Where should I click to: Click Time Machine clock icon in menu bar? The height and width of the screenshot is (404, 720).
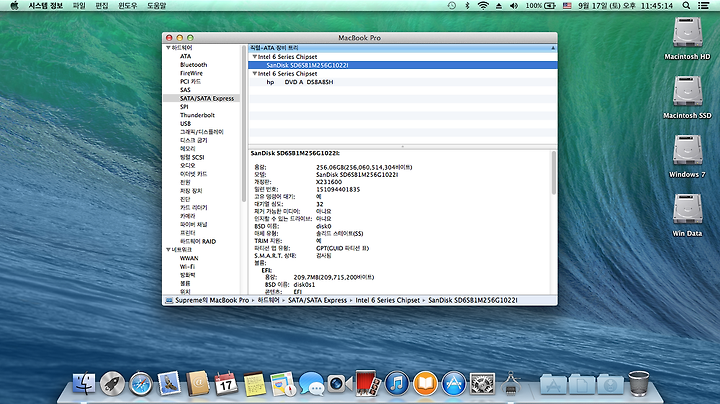click(452, 6)
